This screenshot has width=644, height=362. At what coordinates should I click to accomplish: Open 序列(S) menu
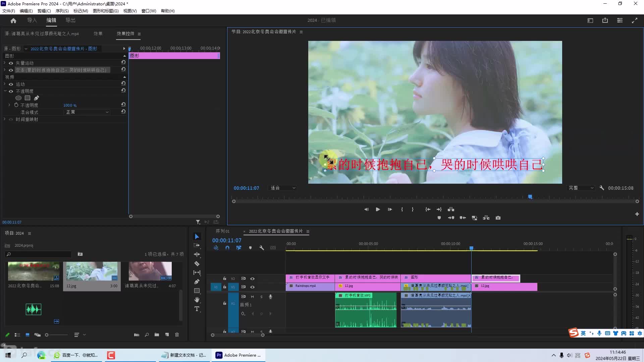tap(62, 11)
